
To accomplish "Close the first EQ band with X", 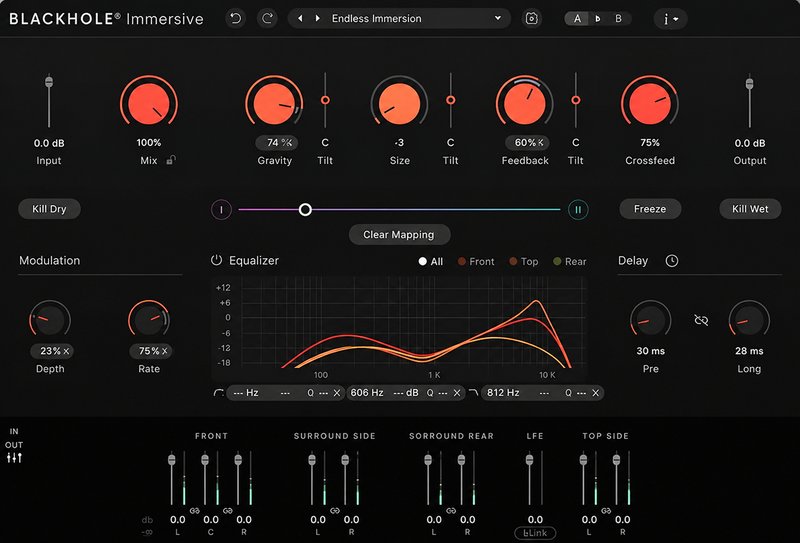I will (x=337, y=393).
